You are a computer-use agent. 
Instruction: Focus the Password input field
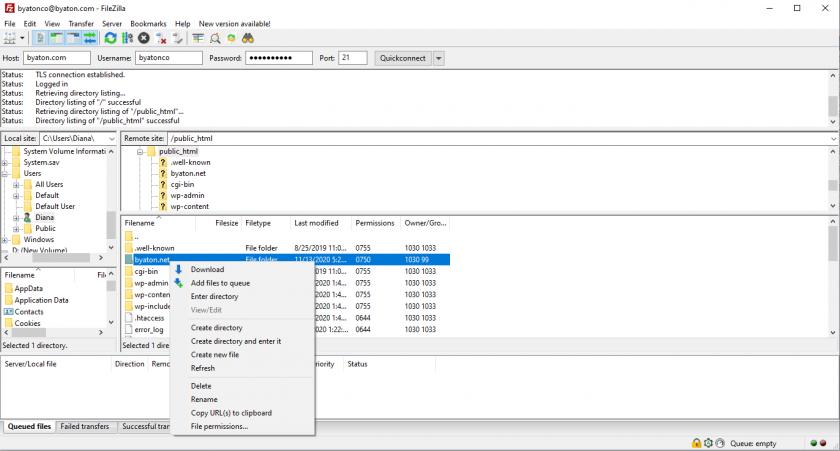[x=279, y=58]
